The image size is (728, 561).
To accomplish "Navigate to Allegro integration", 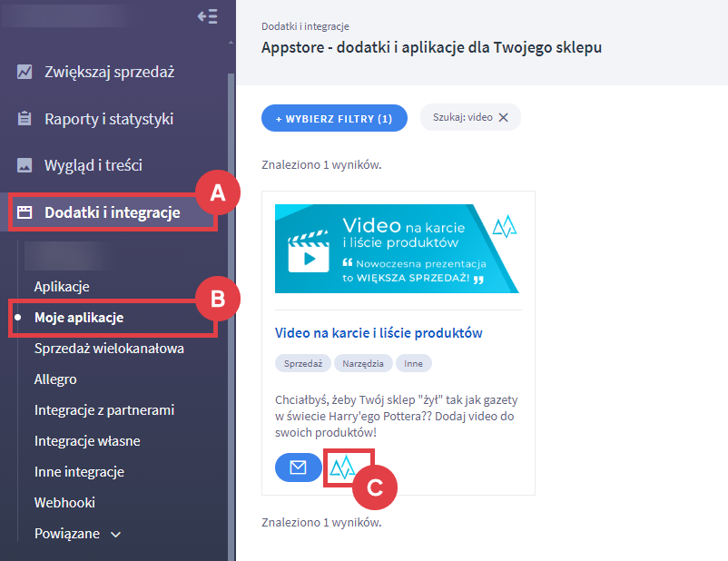I will [x=55, y=379].
